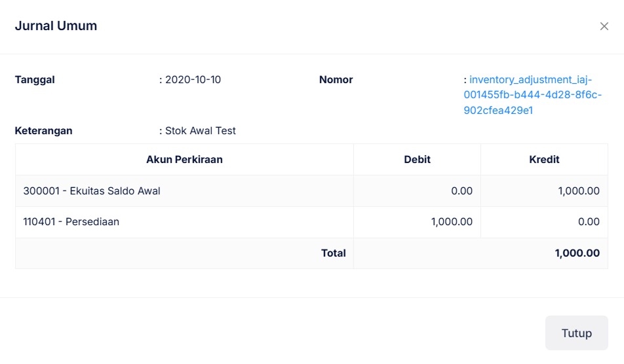Select the 300001 - Ekuitas Saldo Awal row
Screen dimensions: 624x364
(x=92, y=191)
